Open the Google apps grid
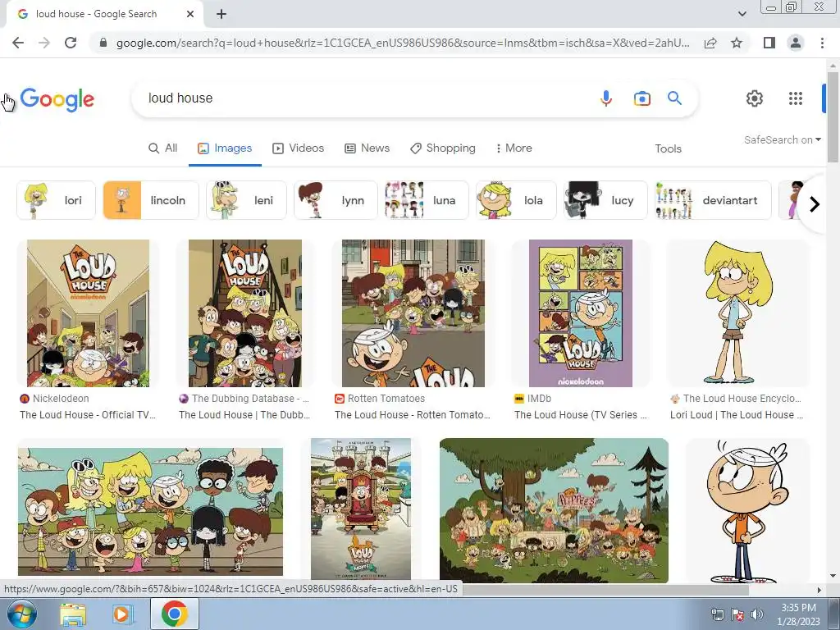840x630 pixels. pos(796,98)
